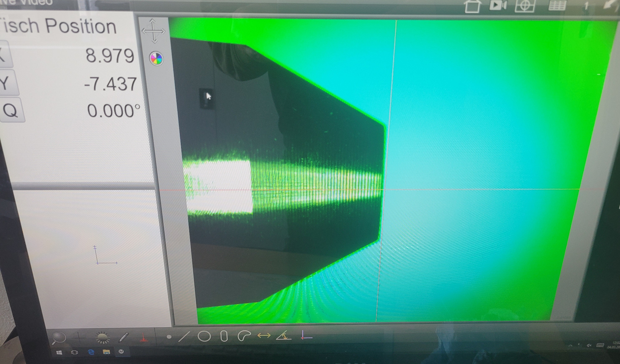
Task: Pick the slot measurement tool
Action: tap(224, 336)
